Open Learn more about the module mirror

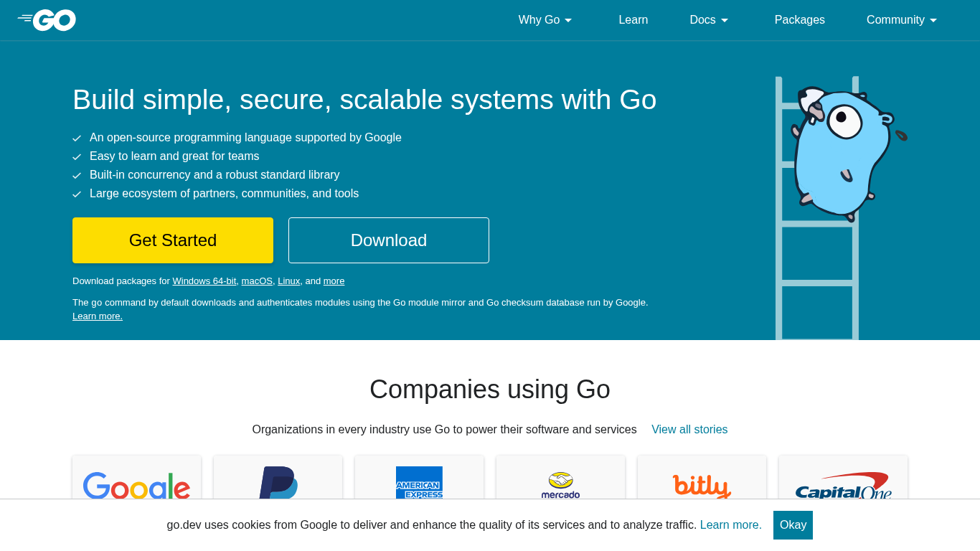[98, 316]
